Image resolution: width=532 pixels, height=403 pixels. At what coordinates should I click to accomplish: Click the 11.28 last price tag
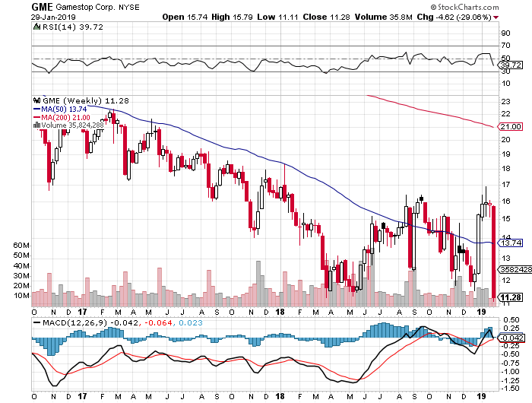click(x=510, y=297)
